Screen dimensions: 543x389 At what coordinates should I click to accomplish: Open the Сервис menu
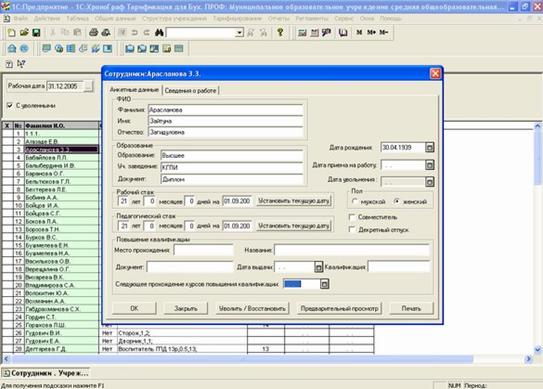(x=344, y=19)
